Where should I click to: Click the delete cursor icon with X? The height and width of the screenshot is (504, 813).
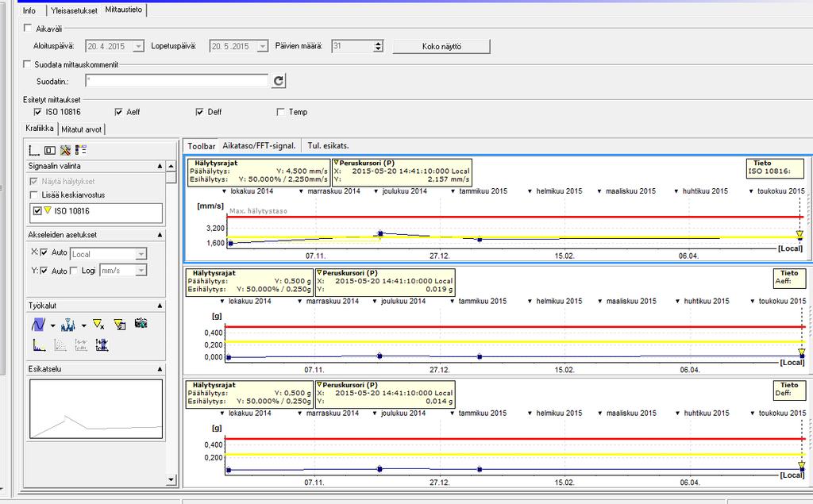click(98, 325)
